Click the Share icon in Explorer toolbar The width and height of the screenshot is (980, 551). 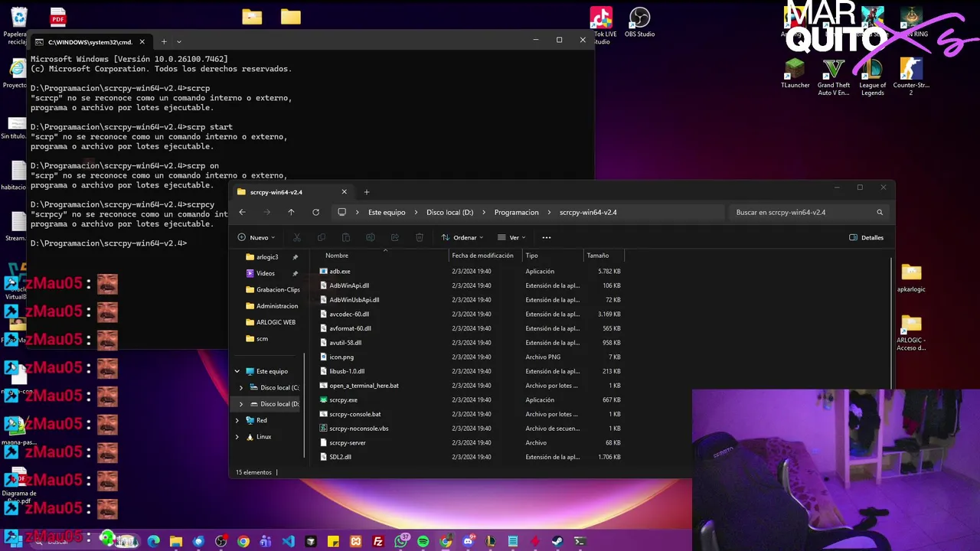[x=395, y=237]
